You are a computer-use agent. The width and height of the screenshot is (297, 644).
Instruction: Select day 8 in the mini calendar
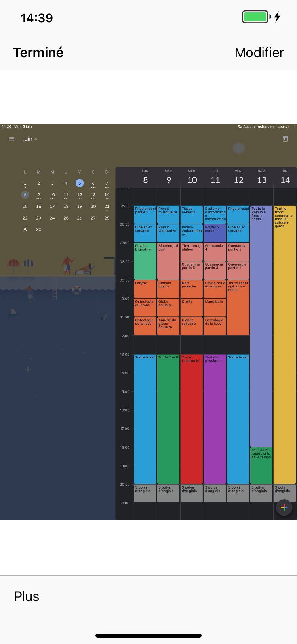tap(25, 195)
